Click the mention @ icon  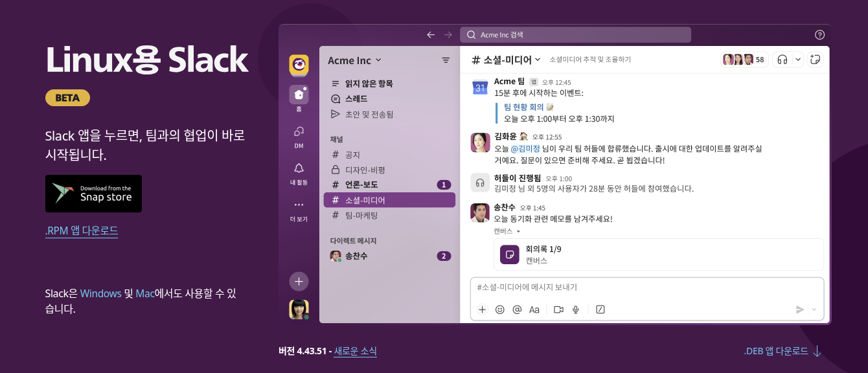point(517,310)
